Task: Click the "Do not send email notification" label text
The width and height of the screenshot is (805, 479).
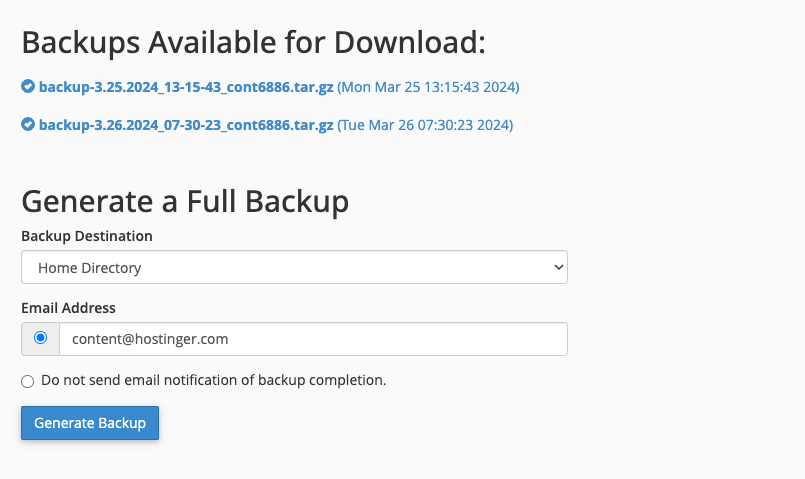Action: [x=214, y=380]
